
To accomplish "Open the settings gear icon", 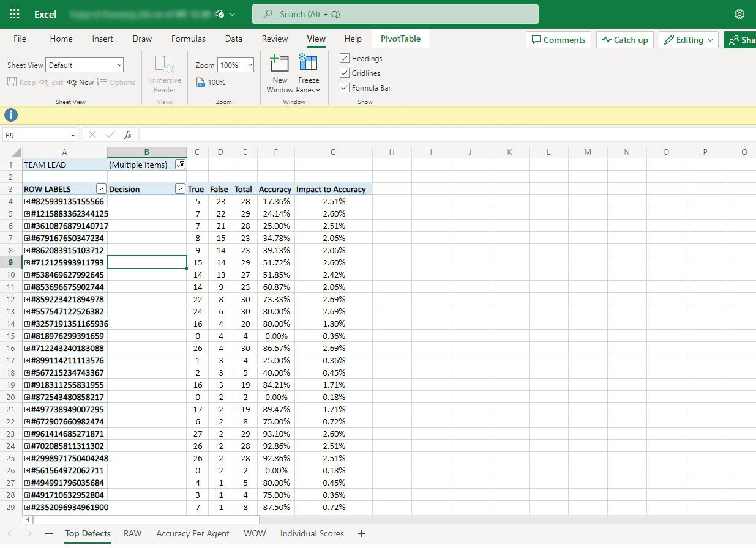I will coord(739,14).
